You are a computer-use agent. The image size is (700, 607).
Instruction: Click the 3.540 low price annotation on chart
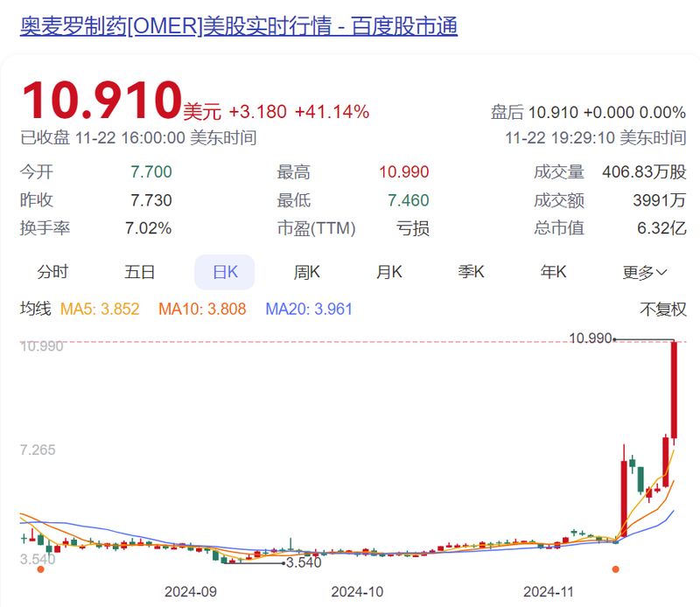point(304,562)
